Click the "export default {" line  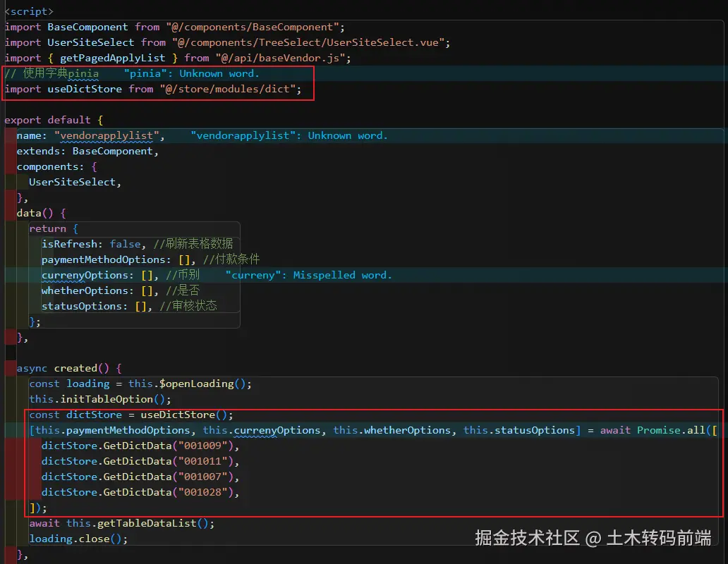point(54,120)
